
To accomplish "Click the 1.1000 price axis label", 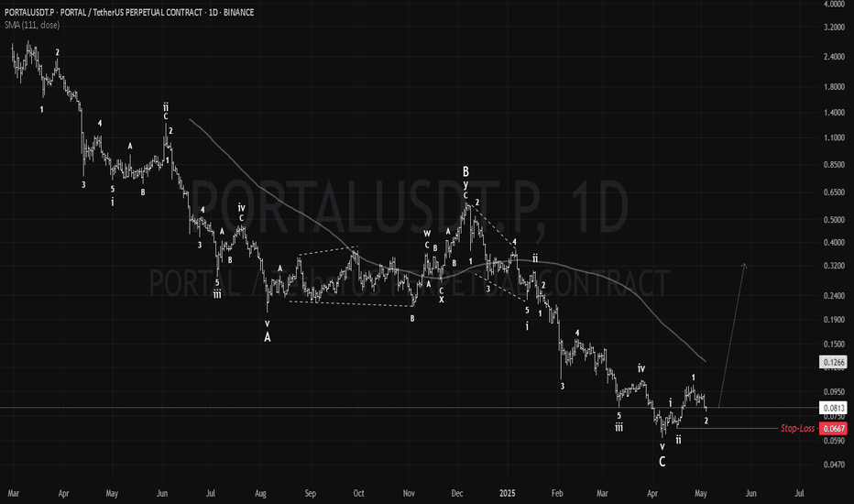I will [834, 137].
